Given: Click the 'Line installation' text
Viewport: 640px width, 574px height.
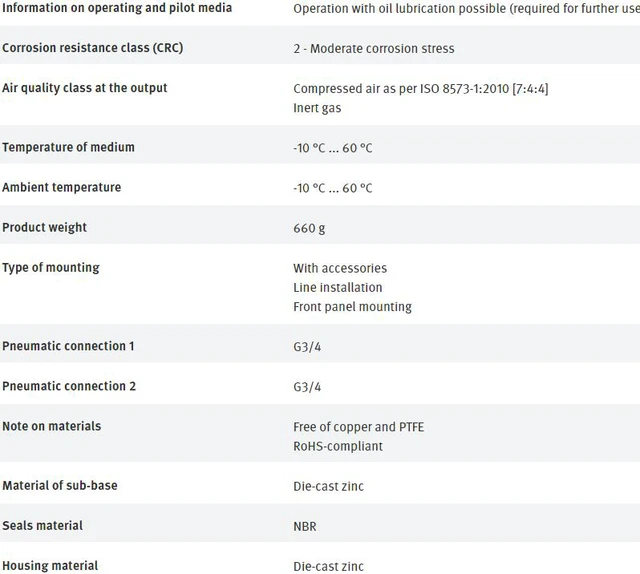Looking at the screenshot, I should point(338,287).
